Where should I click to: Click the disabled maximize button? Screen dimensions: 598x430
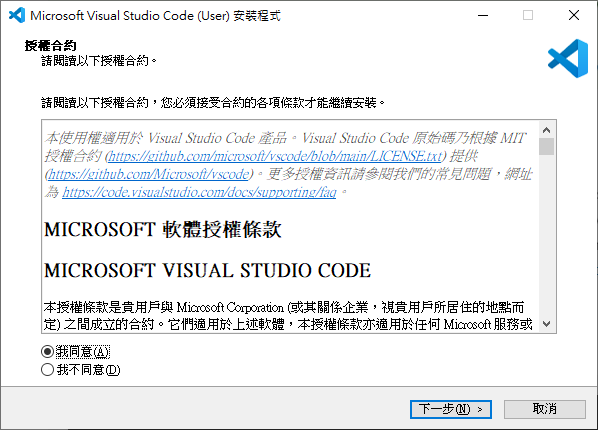coord(528,15)
